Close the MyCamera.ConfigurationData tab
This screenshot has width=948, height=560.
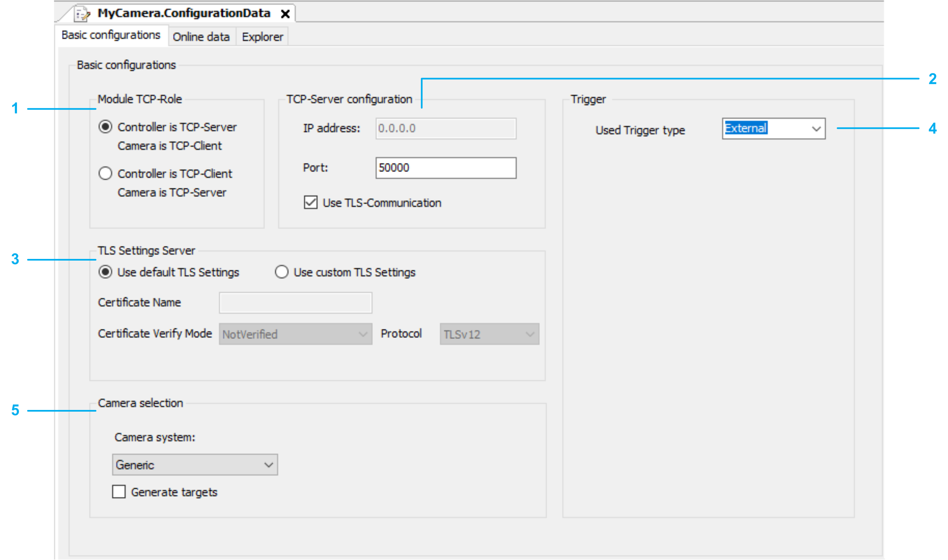point(285,14)
